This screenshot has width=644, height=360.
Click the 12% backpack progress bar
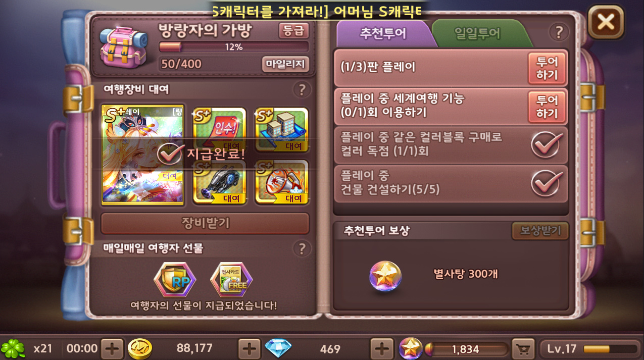234,47
